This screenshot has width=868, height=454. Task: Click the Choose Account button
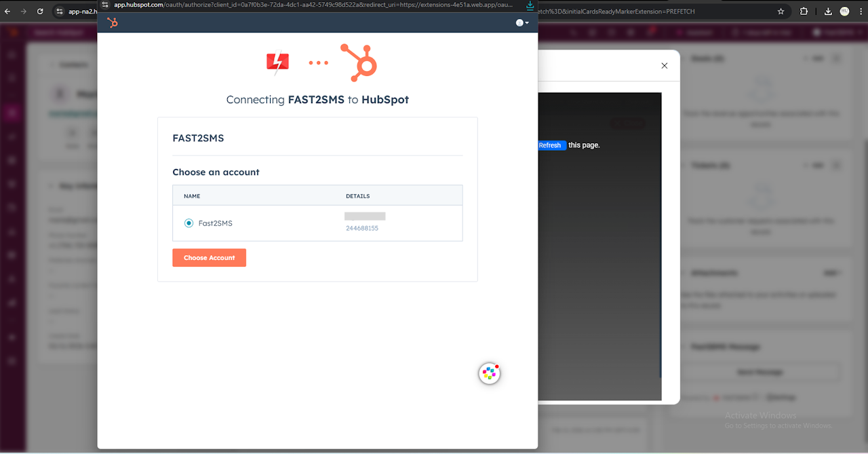(209, 257)
